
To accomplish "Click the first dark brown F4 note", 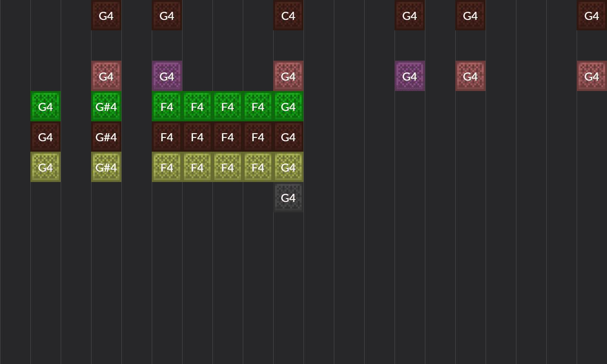I will click(x=167, y=136).
